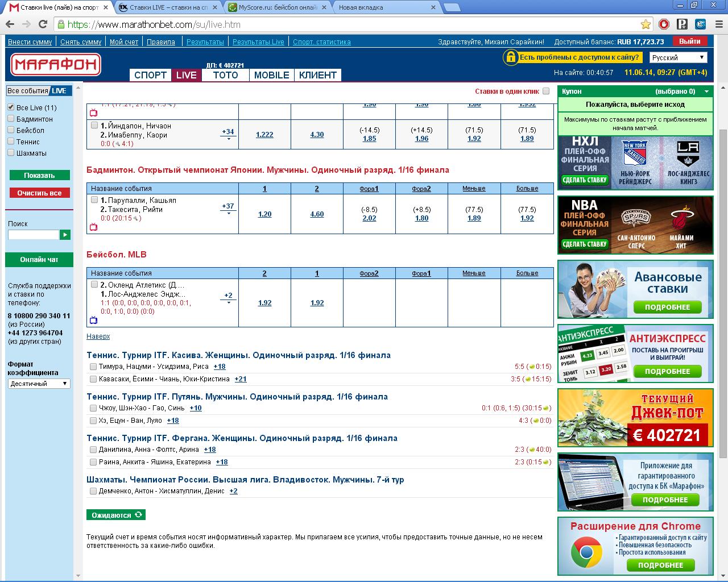Expand +2 markets for baseball game
The height and width of the screenshot is (582, 728).
click(228, 297)
